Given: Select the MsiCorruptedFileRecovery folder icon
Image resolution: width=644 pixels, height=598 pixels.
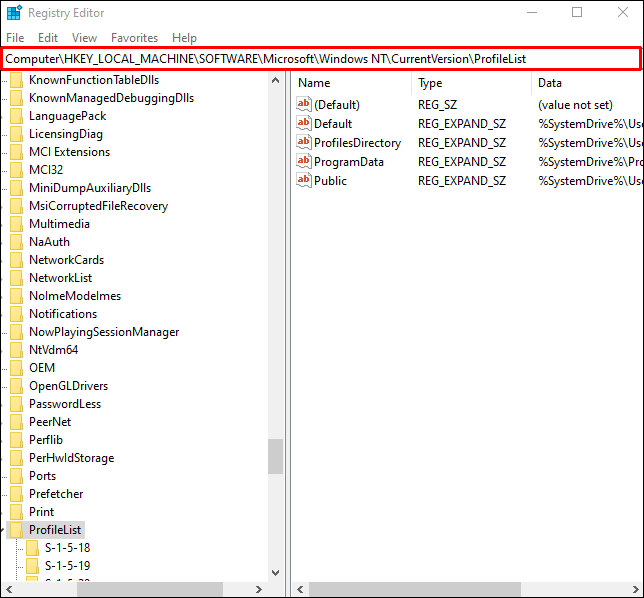Looking at the screenshot, I should pyautogui.click(x=16, y=206).
